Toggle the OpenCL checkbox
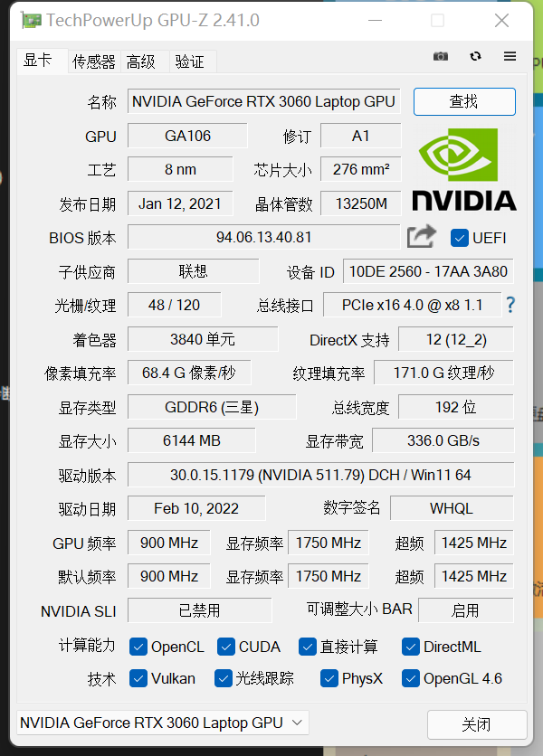 click(x=138, y=647)
